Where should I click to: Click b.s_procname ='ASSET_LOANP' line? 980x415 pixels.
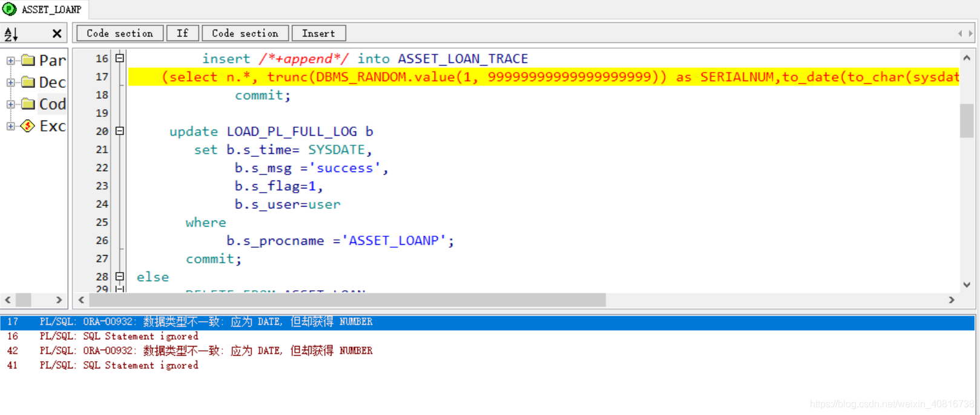tap(340, 241)
